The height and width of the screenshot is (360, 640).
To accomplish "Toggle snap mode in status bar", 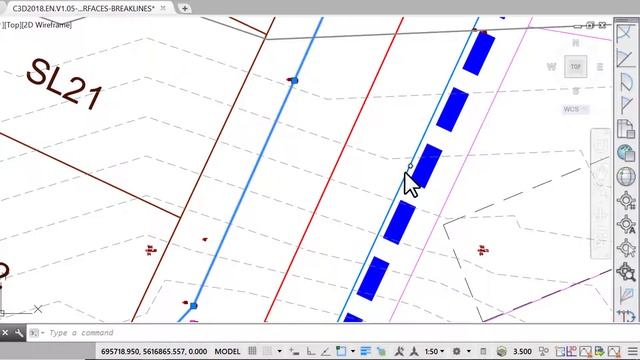I will (x=267, y=351).
